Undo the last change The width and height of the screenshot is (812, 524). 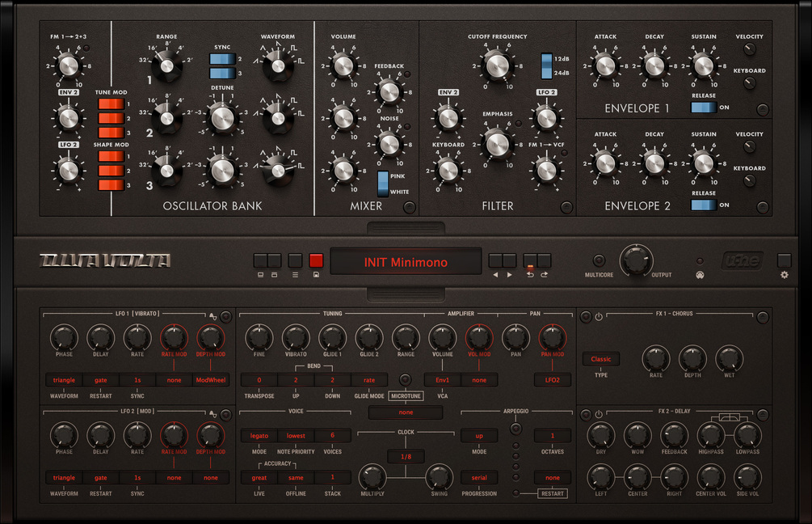(530, 260)
